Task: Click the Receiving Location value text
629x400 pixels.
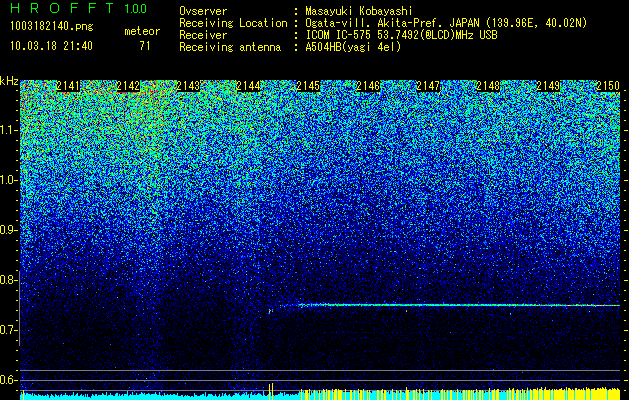Action: (446, 23)
